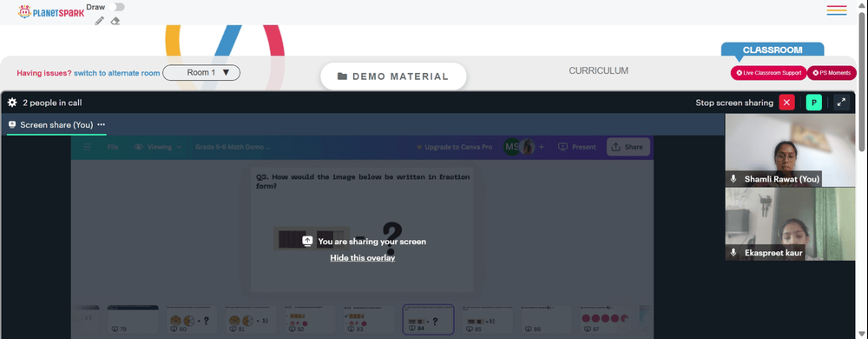
Task: Toggle the Draw switch on
Action: 116,7
